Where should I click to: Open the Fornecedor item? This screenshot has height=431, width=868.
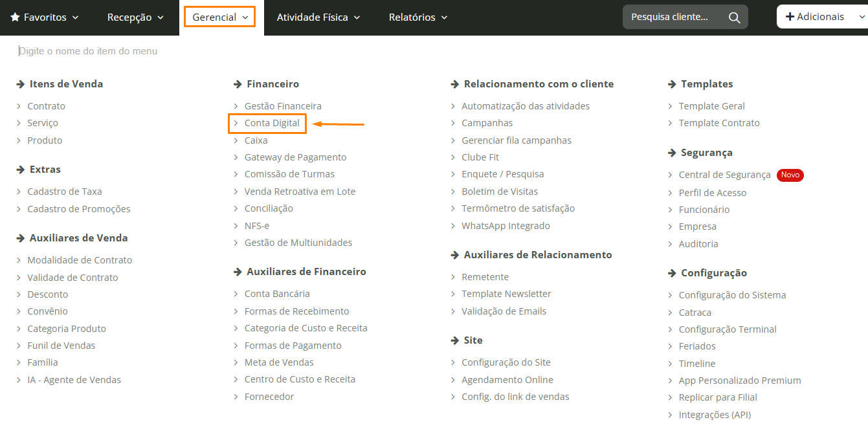pyautogui.click(x=269, y=397)
